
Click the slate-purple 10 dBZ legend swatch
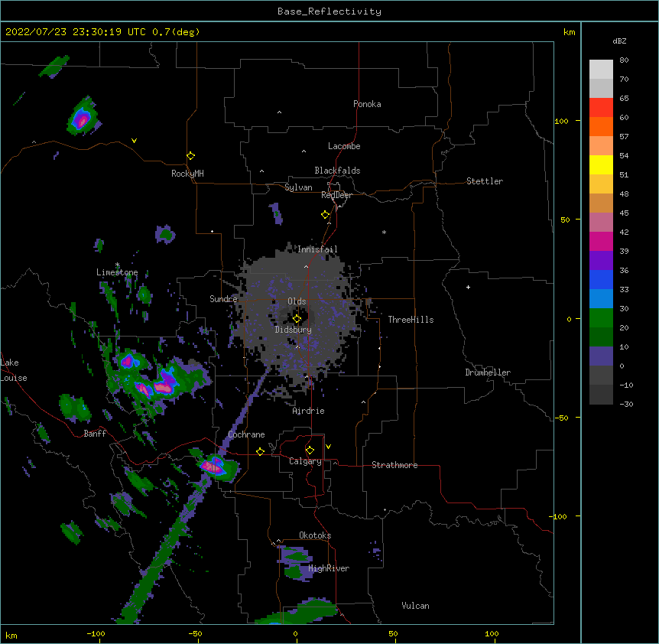coord(601,356)
